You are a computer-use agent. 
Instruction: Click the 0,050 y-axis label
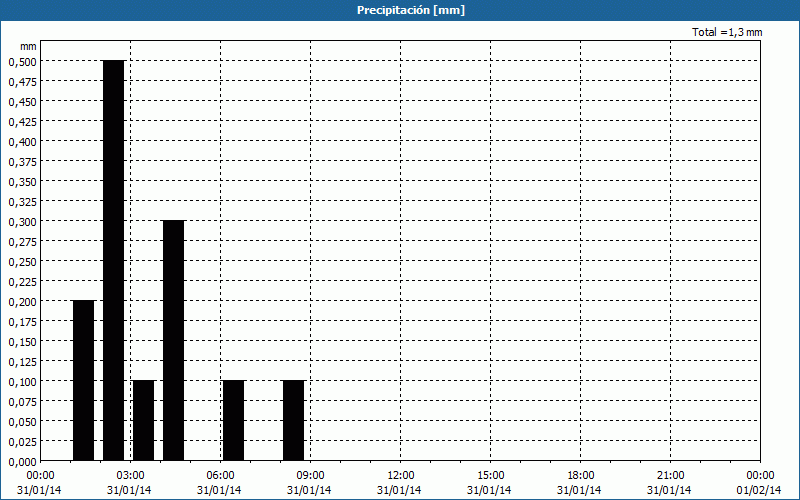tap(22, 421)
